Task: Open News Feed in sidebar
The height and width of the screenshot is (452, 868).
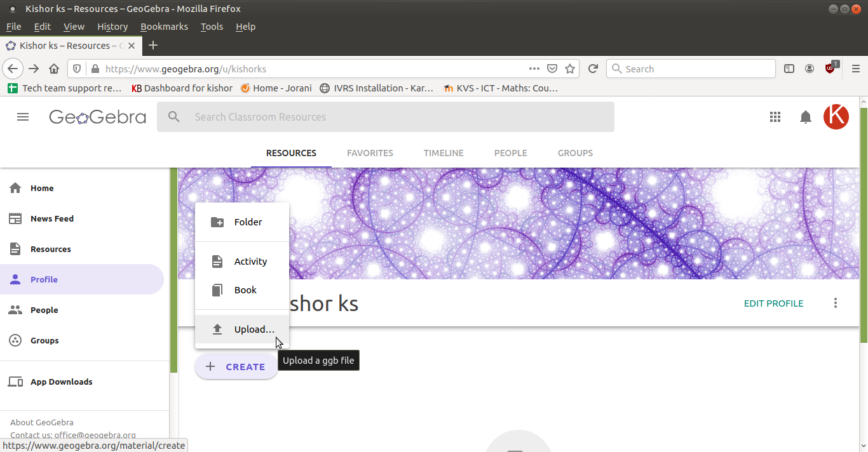Action: [82, 218]
